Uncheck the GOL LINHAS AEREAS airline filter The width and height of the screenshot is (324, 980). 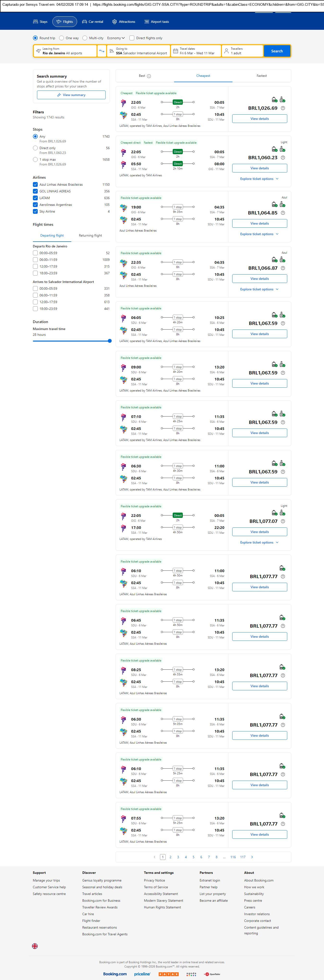click(x=35, y=191)
